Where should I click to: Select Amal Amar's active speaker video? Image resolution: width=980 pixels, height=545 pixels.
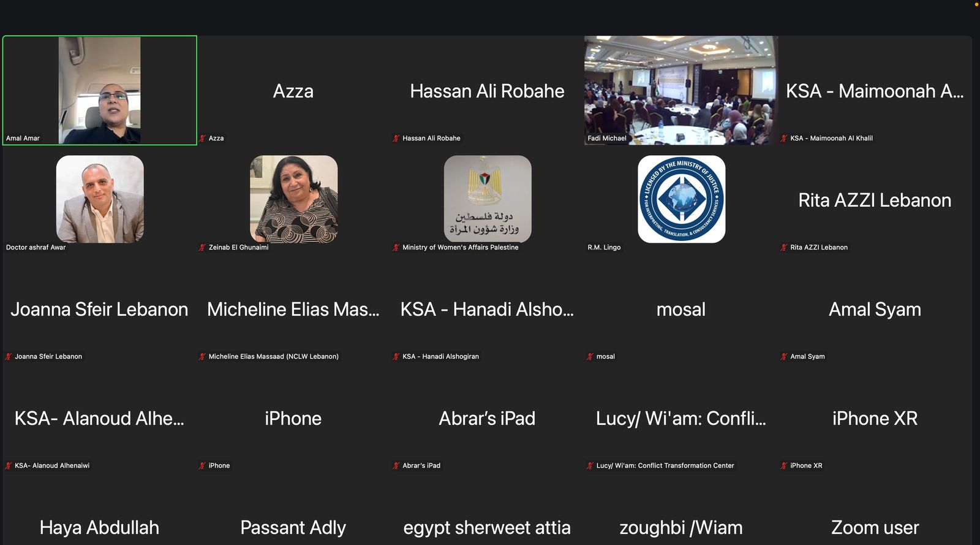pyautogui.click(x=100, y=90)
